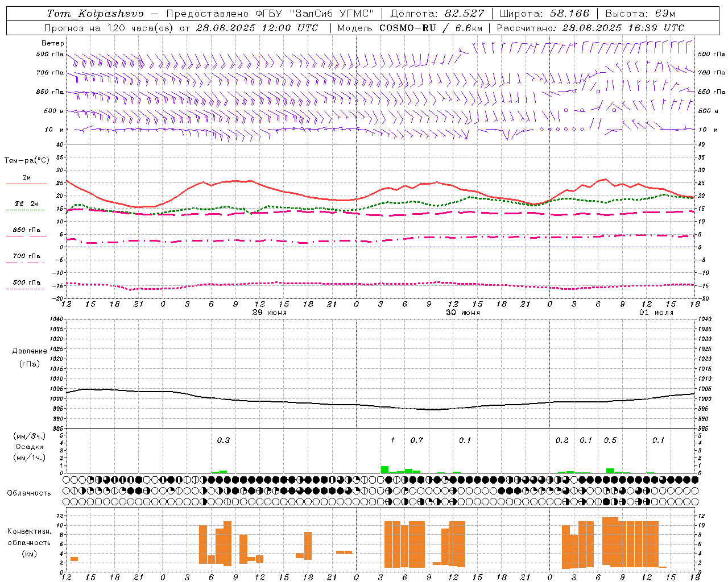Click the 850 гПа temperature legend entry

coord(26,232)
